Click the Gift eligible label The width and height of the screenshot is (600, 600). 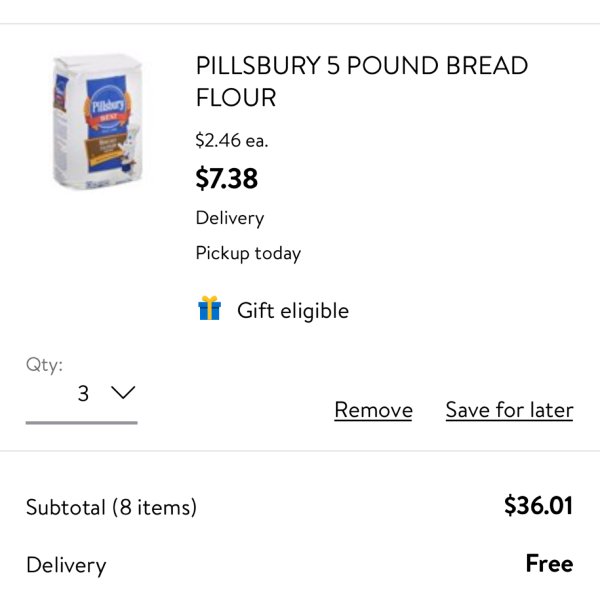click(293, 310)
